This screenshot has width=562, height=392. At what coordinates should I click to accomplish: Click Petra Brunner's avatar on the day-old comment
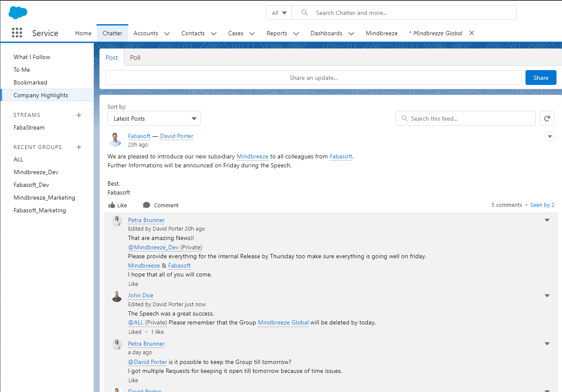tap(117, 344)
